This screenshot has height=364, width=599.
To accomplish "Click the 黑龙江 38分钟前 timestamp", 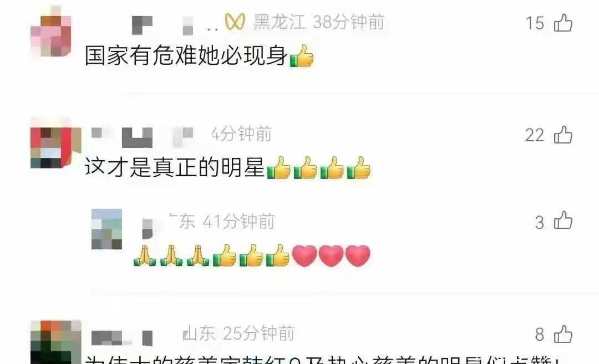I will coord(318,22).
